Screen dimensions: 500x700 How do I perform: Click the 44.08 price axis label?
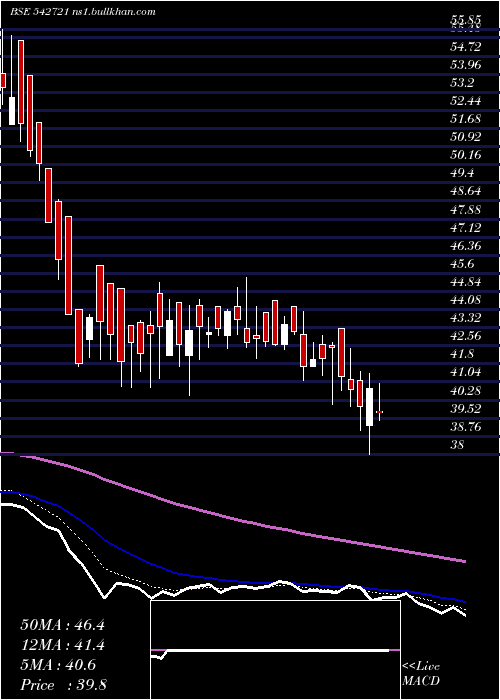[466, 300]
